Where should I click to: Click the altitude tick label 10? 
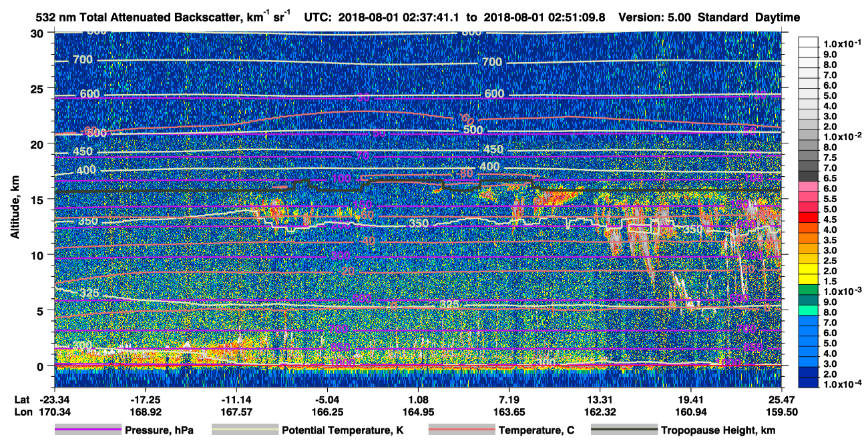click(39, 254)
